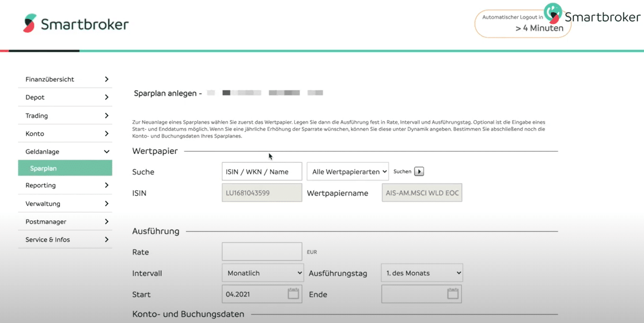Open the Trading menu item
This screenshot has height=323, width=644.
[x=37, y=116]
